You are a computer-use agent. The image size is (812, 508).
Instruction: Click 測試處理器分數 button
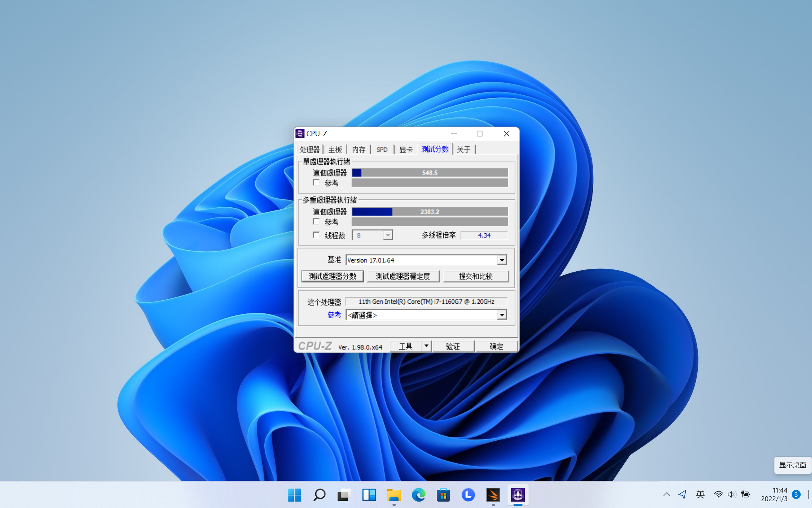pyautogui.click(x=332, y=276)
